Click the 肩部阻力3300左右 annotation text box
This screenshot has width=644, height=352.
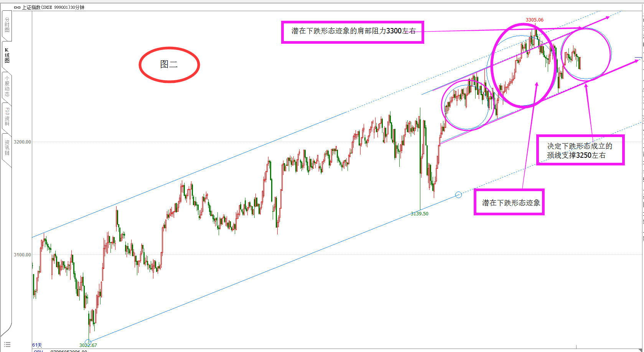352,32
